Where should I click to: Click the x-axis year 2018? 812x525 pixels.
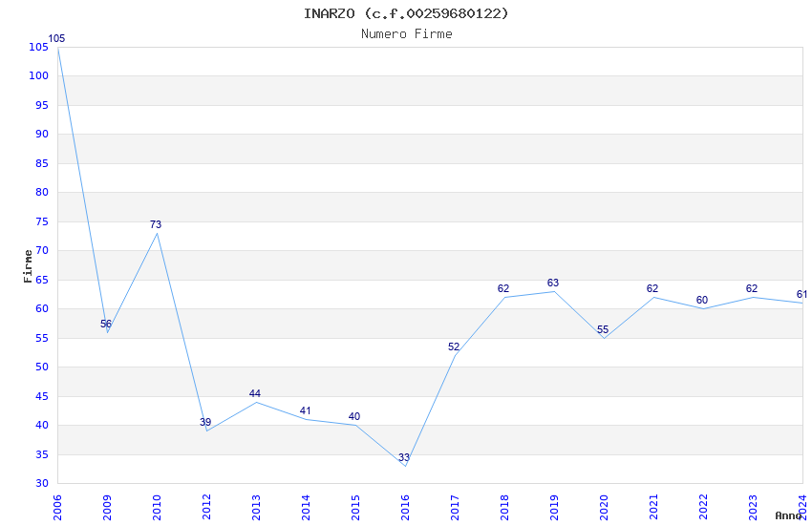tap(504, 508)
